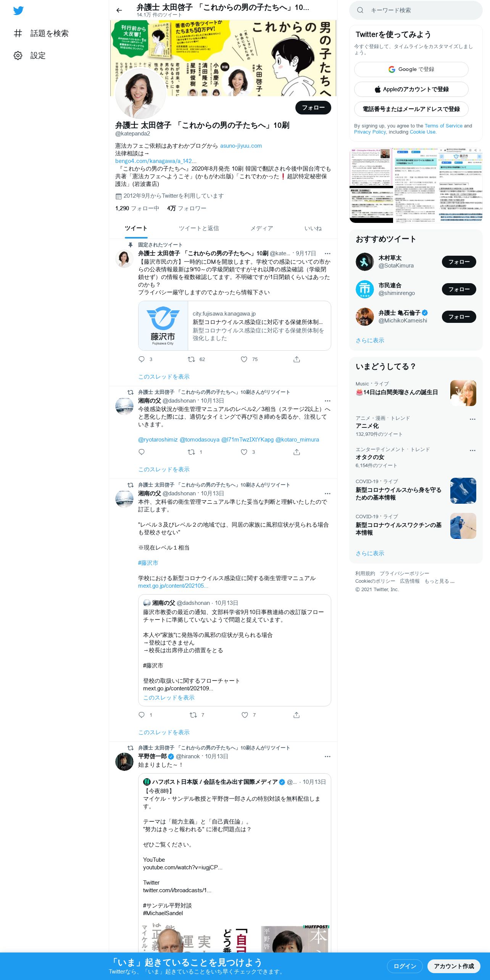
Task: Open 太田啓子 profile picture
Action: click(141, 93)
